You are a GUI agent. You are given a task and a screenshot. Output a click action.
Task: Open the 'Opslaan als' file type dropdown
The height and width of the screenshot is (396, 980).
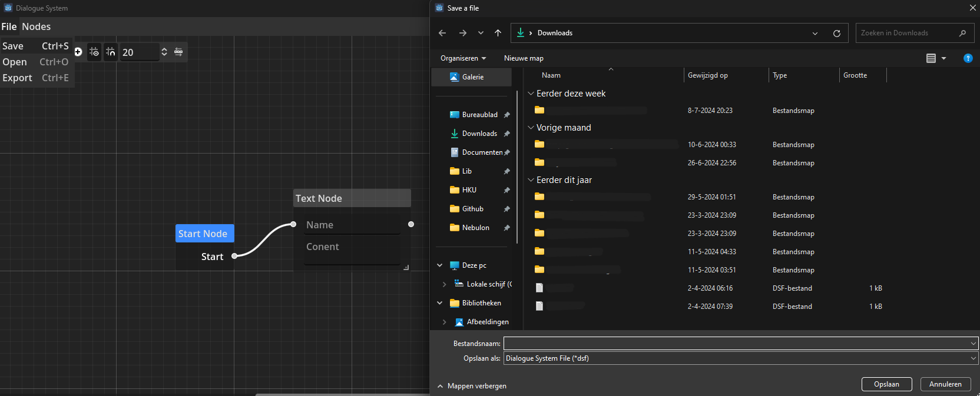point(741,358)
